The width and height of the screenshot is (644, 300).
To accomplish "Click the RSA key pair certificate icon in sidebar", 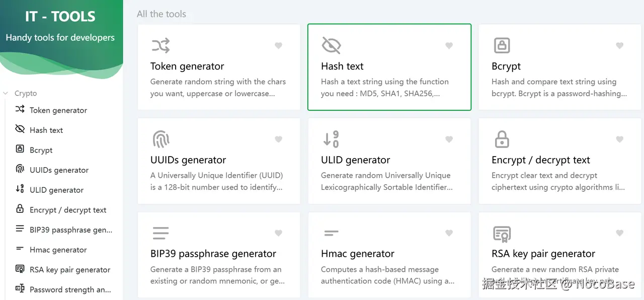I will tap(20, 269).
